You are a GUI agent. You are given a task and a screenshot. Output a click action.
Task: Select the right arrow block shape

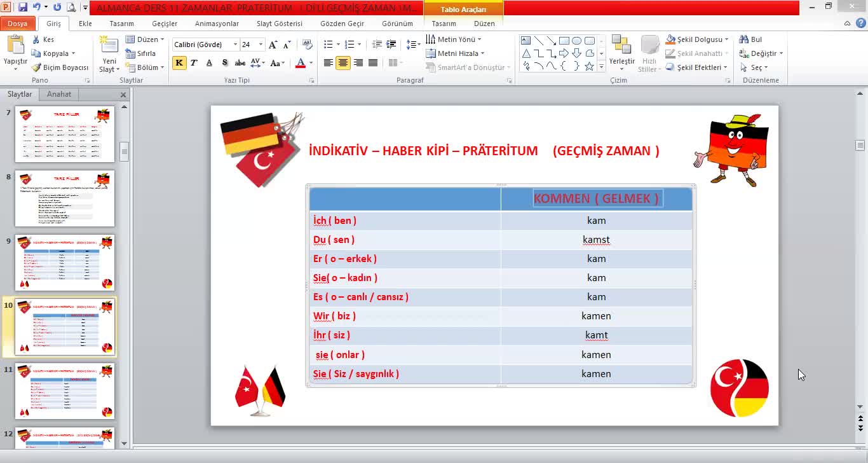564,53
